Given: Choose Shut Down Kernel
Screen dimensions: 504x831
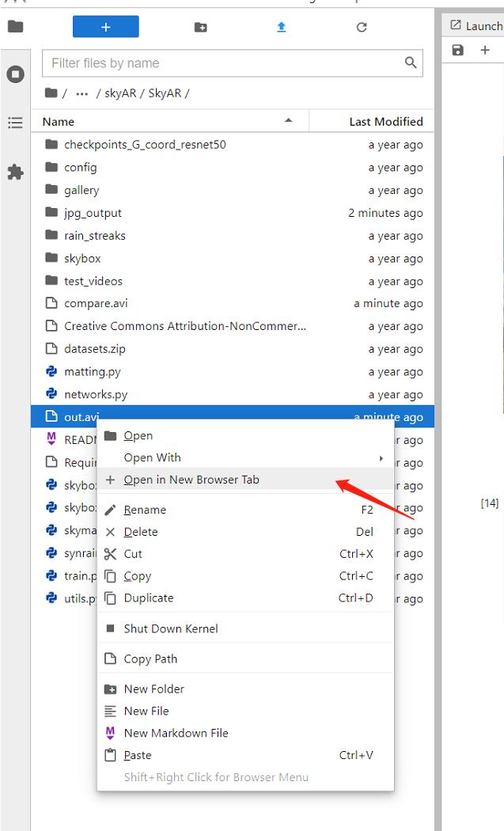Looking at the screenshot, I should click(245, 629).
